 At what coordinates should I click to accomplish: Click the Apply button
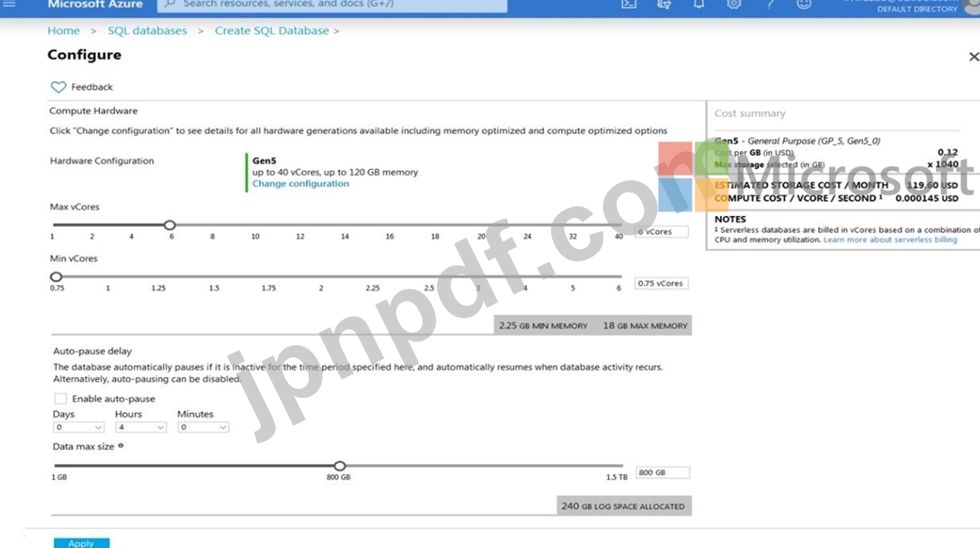pyautogui.click(x=81, y=543)
